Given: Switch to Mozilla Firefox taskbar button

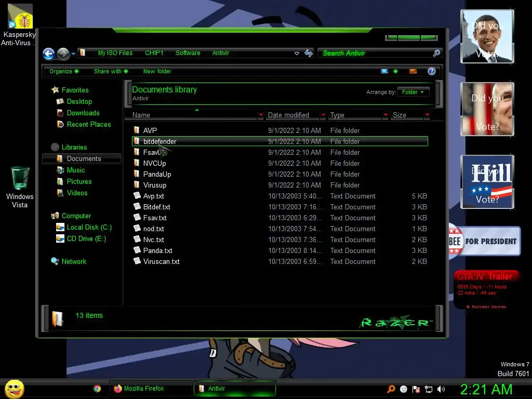Looking at the screenshot, I should coord(150,389).
